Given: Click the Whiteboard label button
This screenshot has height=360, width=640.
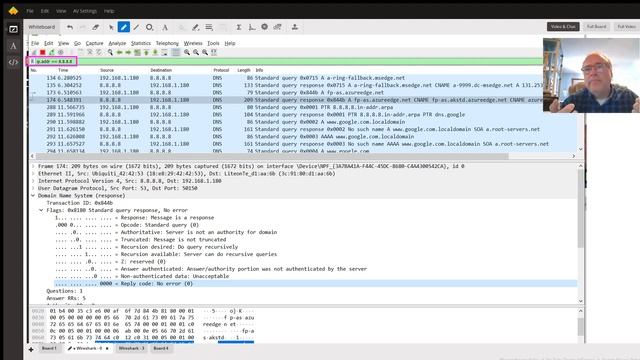Looking at the screenshot, I should 42,27.
